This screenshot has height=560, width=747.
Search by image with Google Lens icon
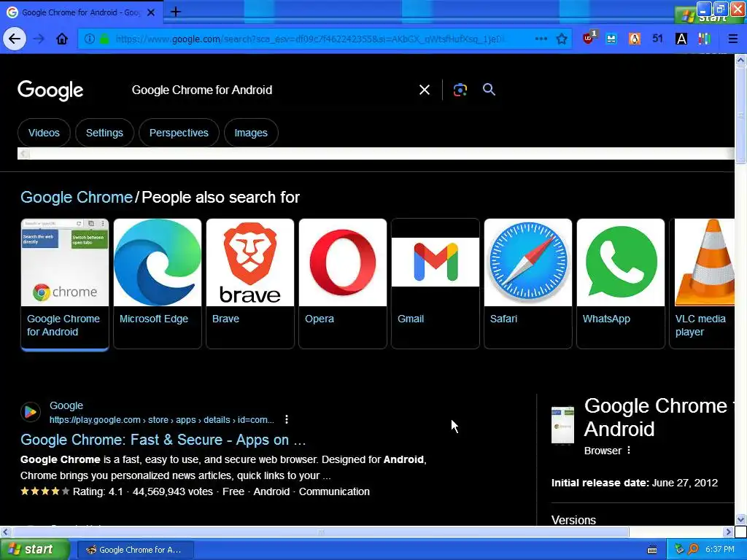coord(460,90)
